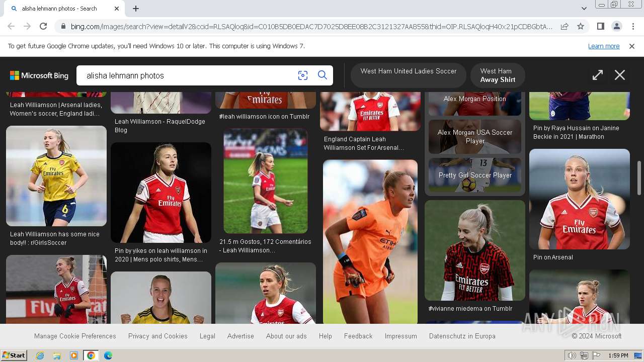
Task: Share this page icon
Action: tap(565, 26)
